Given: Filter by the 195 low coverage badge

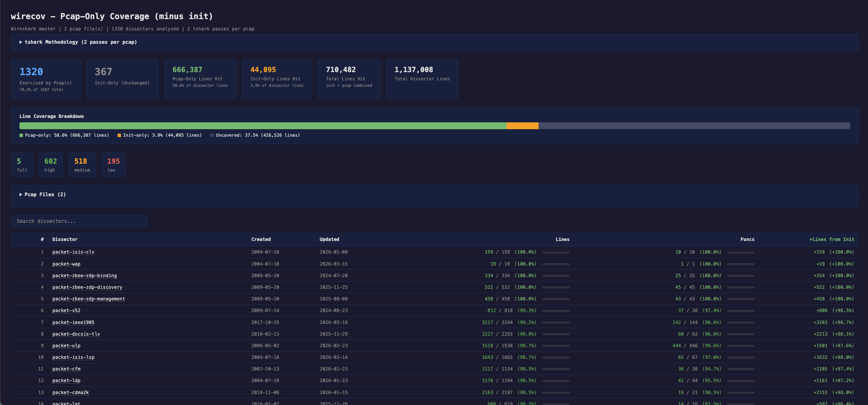Looking at the screenshot, I should pyautogui.click(x=113, y=165).
